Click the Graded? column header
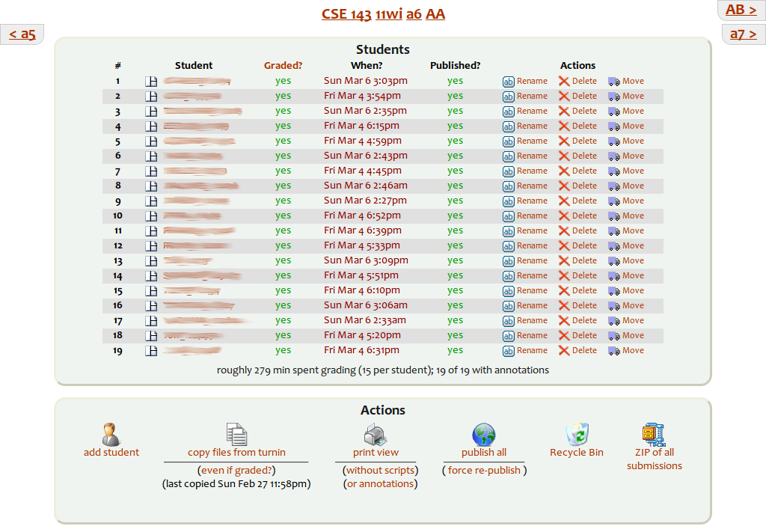This screenshot has height=532, width=766. tap(283, 65)
